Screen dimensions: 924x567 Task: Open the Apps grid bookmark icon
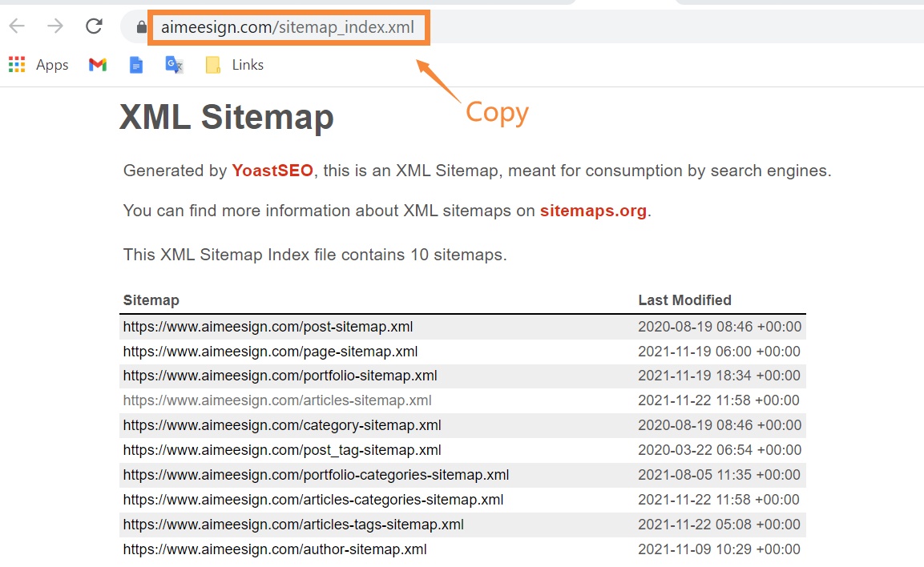(x=17, y=65)
